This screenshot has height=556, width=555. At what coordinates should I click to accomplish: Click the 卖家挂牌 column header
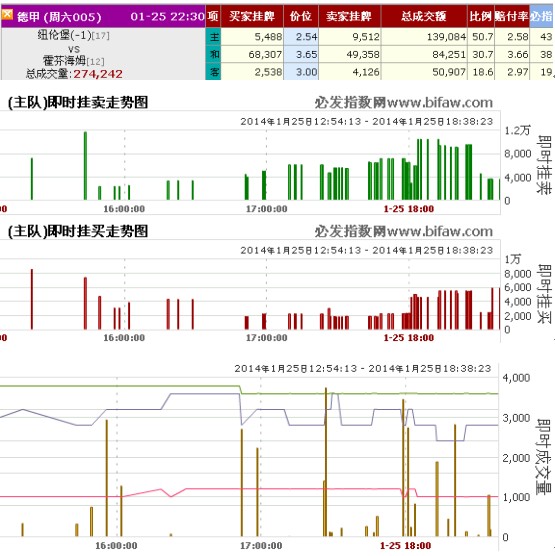(349, 16)
